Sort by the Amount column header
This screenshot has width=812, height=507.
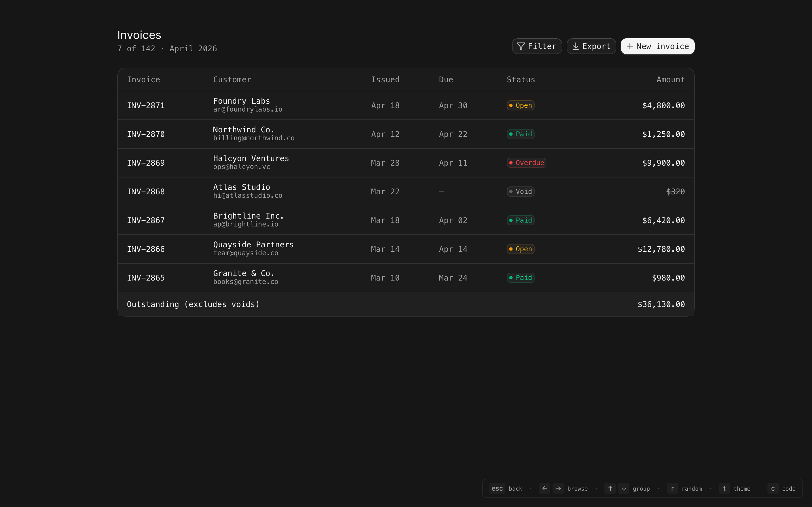670,79
